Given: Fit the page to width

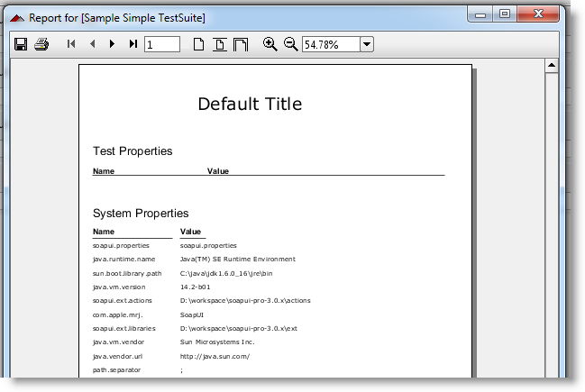Looking at the screenshot, I should tap(241, 44).
